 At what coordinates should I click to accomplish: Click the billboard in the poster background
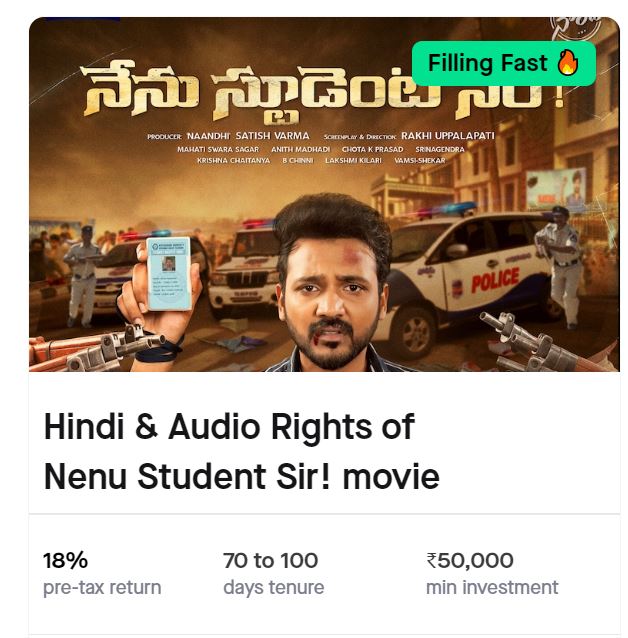tap(556, 190)
